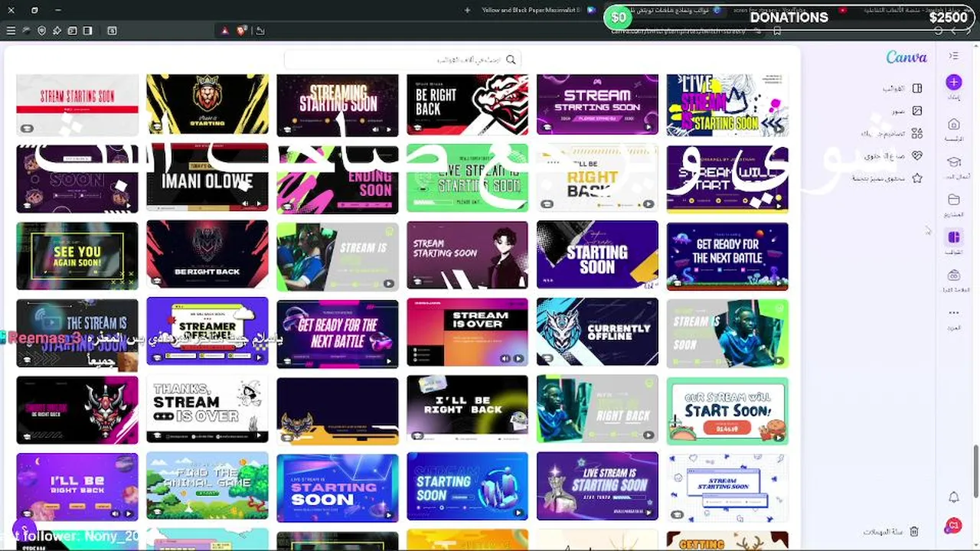Open the Currently Offline wolf template
The height and width of the screenshot is (551, 980).
tap(597, 332)
